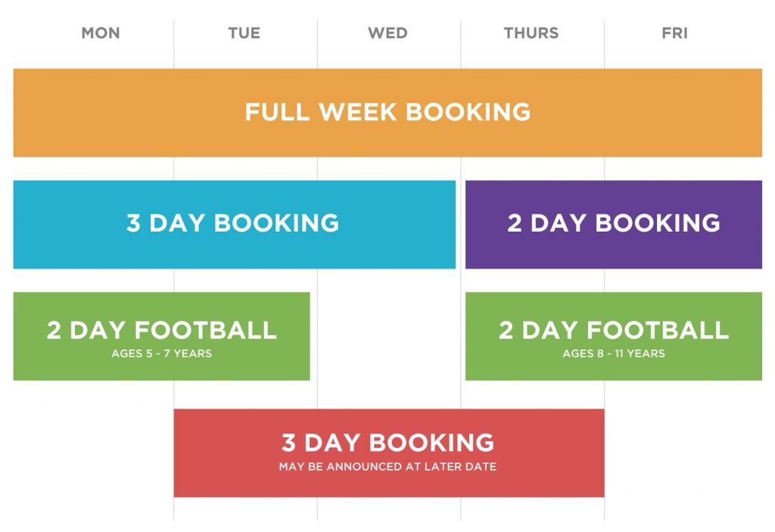Viewport: 775px width, 532px height.
Task: Select 2 Day Football heading above ages 5-7
Action: point(162,330)
